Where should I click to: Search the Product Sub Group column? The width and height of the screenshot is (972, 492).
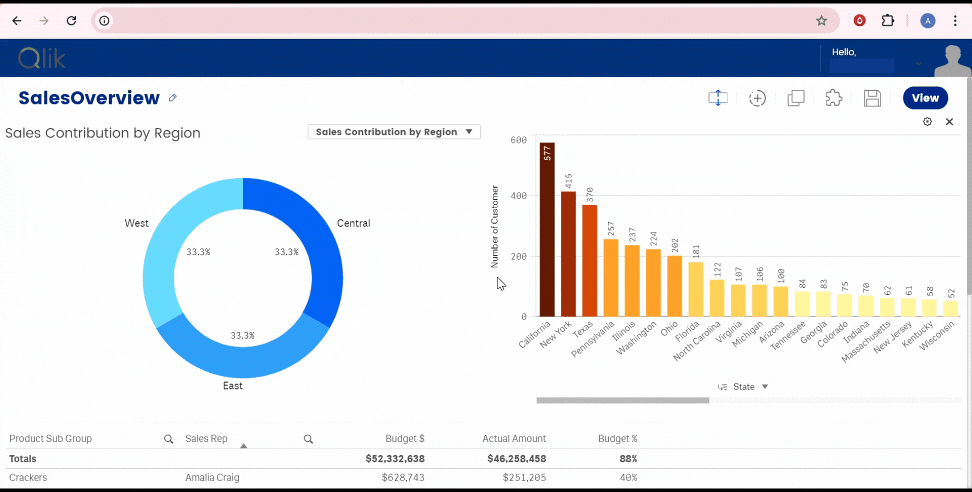[168, 439]
